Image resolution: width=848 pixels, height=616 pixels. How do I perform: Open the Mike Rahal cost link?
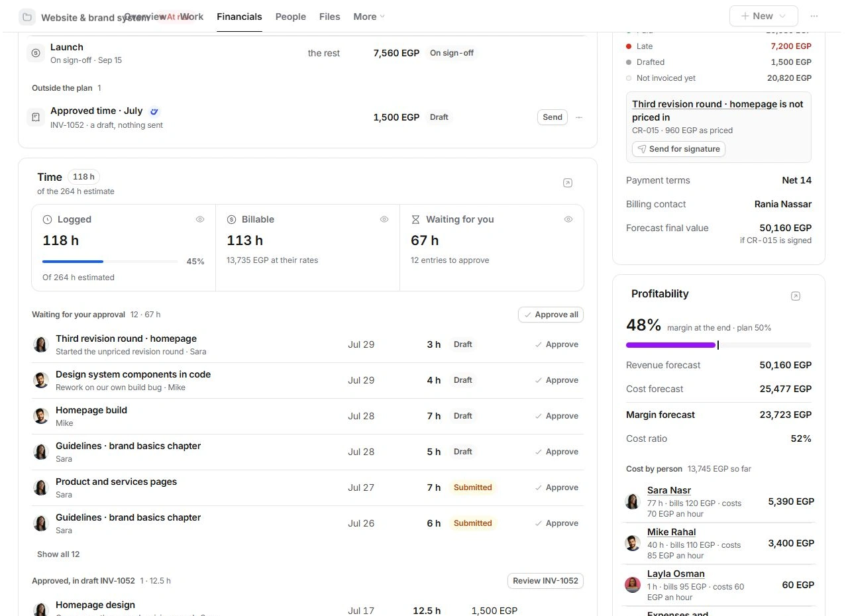pos(672,532)
